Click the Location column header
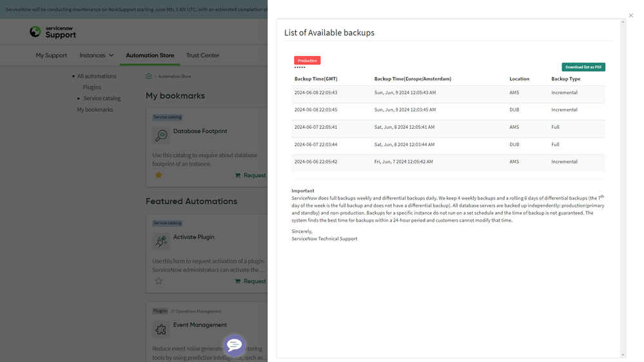Viewport: 644px width, 362px height. pos(519,79)
